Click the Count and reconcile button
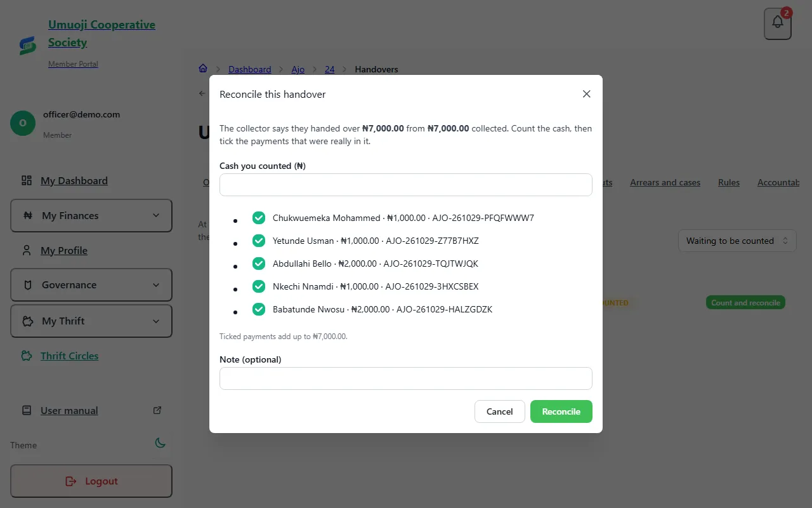The width and height of the screenshot is (812, 508). [745, 303]
